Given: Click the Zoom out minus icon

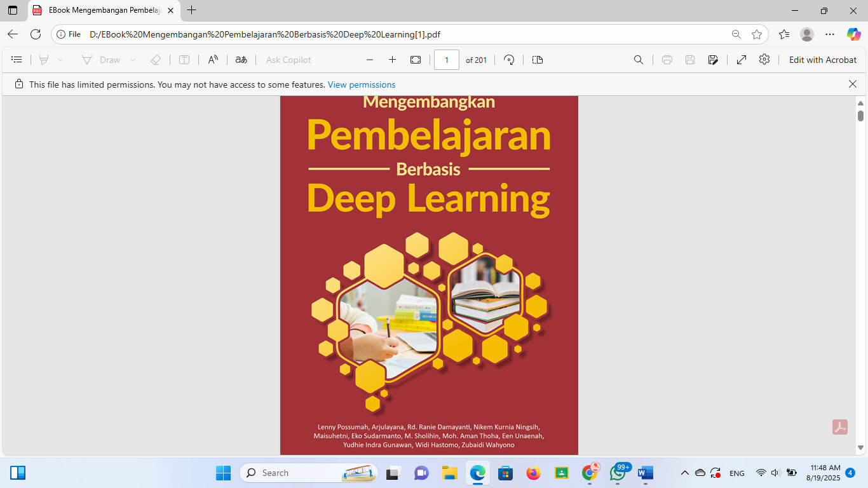Looking at the screenshot, I should (x=370, y=60).
